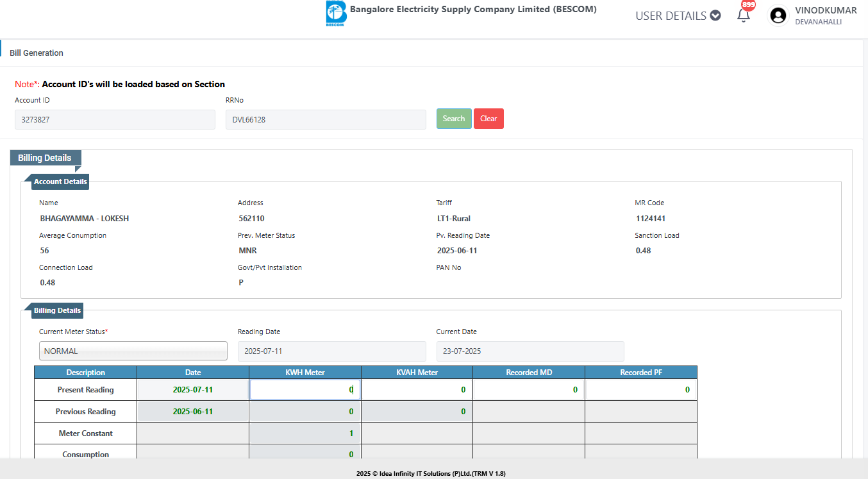Click the Prev. Meter Status value MNR

click(x=247, y=251)
